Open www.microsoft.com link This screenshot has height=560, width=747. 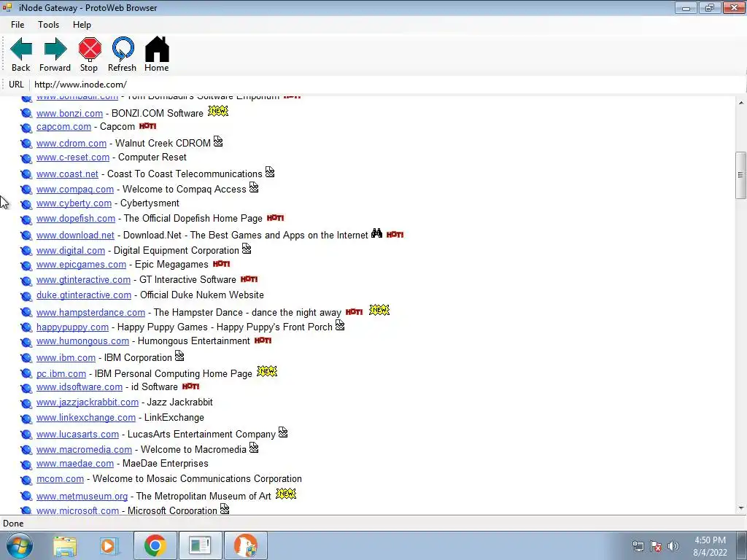77,510
